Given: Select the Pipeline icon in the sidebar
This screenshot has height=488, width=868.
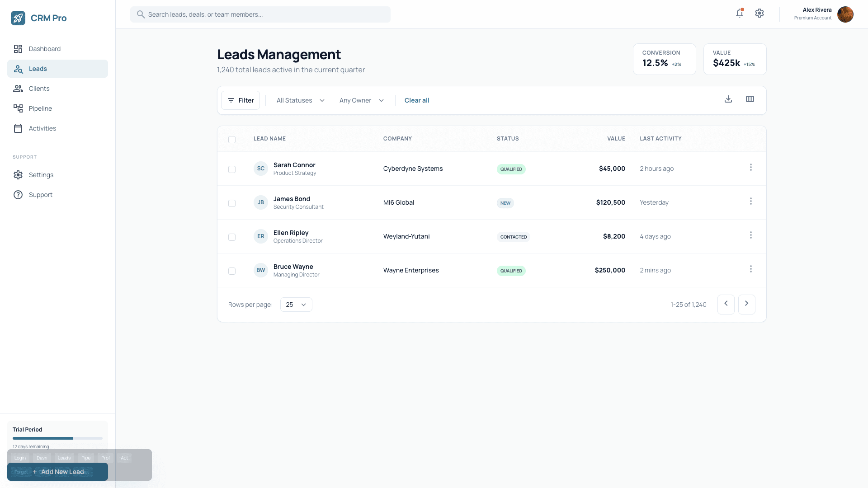Looking at the screenshot, I should click(18, 108).
